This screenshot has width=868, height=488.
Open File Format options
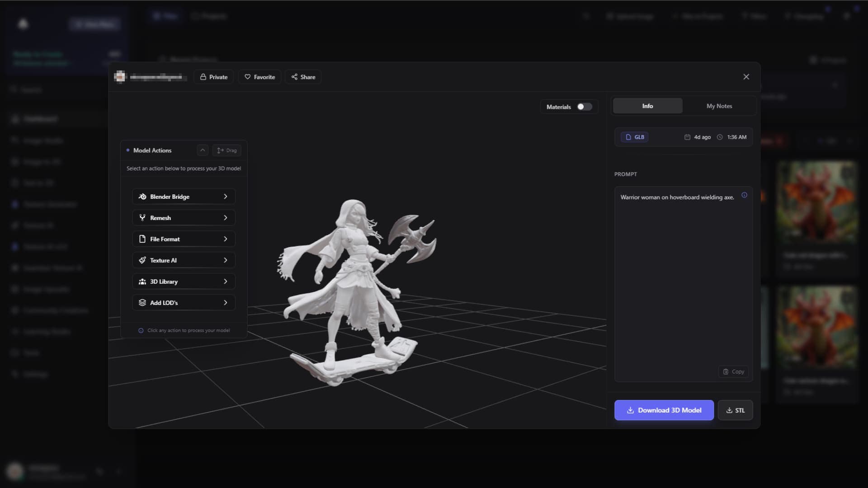183,238
